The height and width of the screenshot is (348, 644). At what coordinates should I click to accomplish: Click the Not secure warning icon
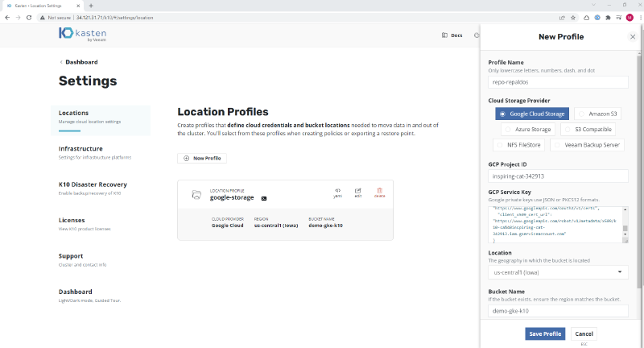tap(42, 18)
